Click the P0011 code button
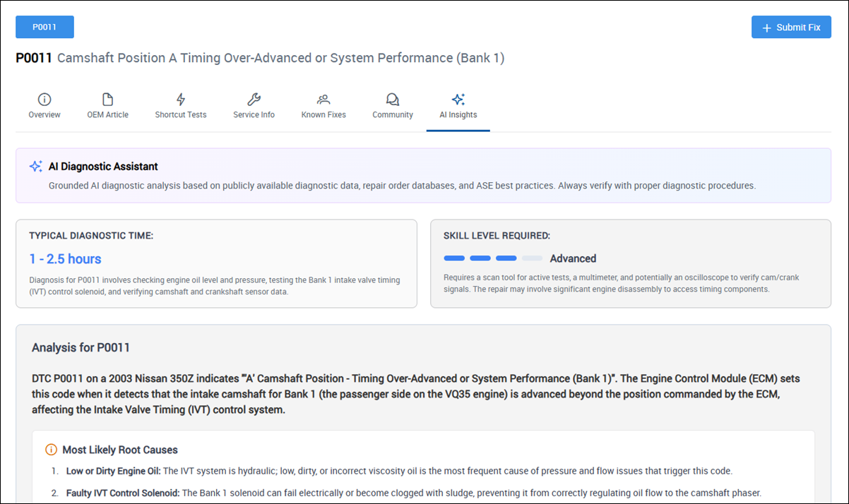The height and width of the screenshot is (504, 849). point(44,27)
